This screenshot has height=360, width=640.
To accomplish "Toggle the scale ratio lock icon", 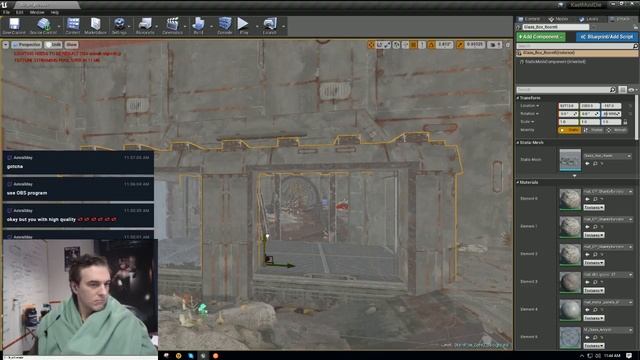I will click(625, 122).
